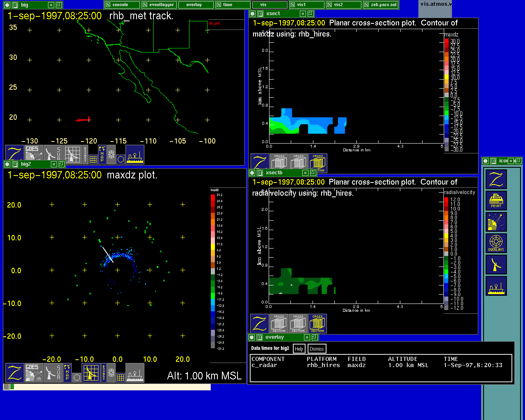Viewport: 525px width, 420px height.
Task: Toggle the round button on overlay title bar
Action: tap(252, 337)
